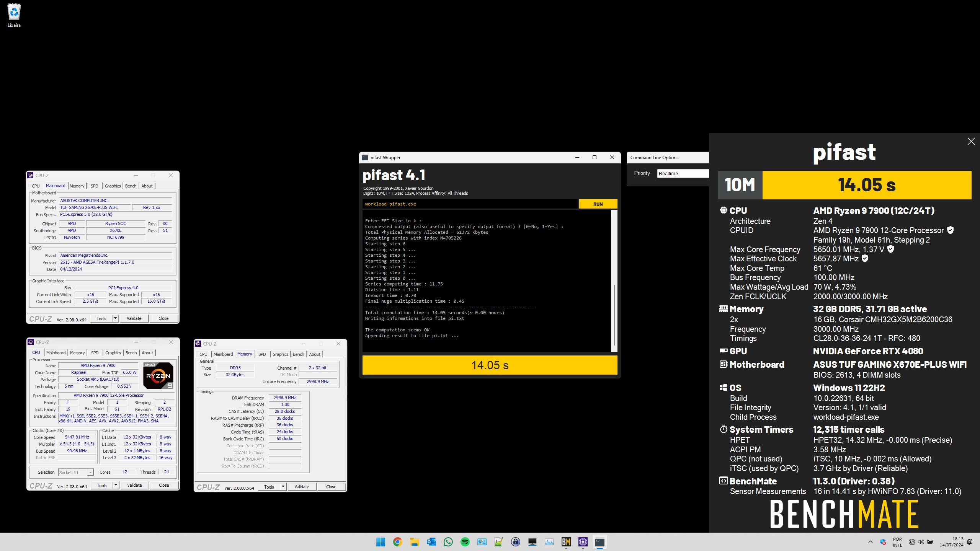The image size is (980, 551).
Task: Click title icon of CPU-Z Memory window
Action: click(198, 344)
